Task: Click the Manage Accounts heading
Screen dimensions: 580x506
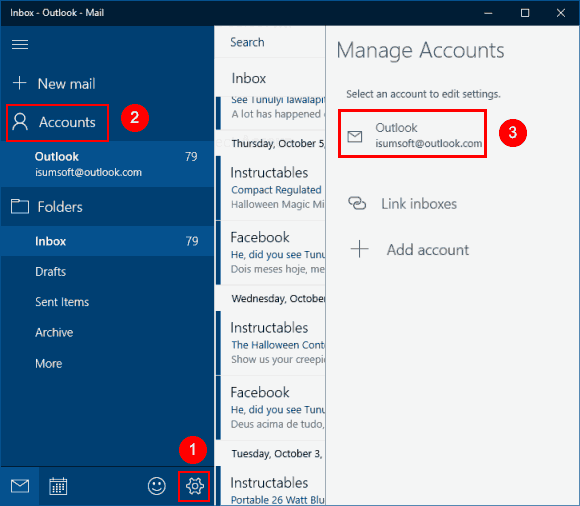Action: [420, 50]
